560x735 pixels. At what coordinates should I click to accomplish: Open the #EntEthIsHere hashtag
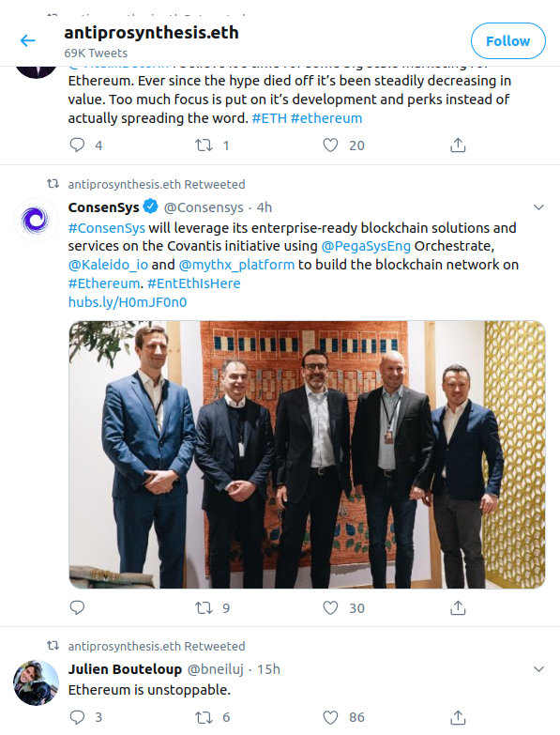[x=194, y=283]
